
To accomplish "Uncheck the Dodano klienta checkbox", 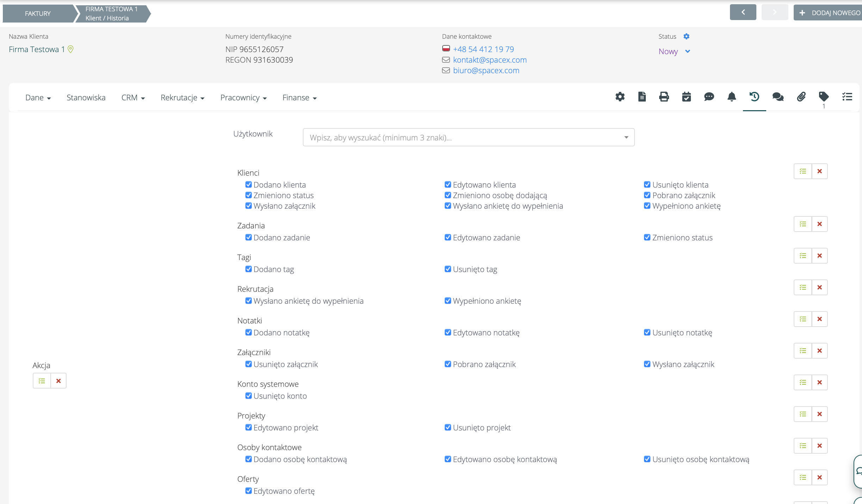I will point(249,184).
